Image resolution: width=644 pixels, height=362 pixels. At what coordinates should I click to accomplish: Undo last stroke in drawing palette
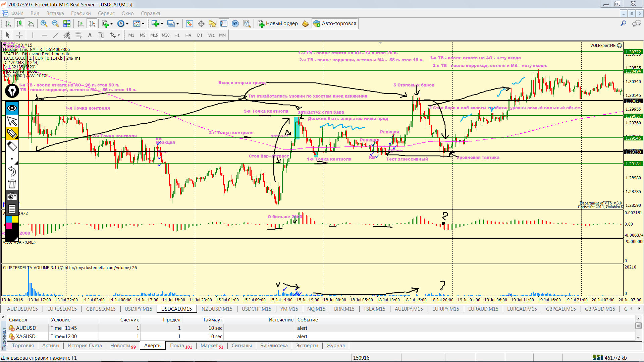tap(12, 171)
